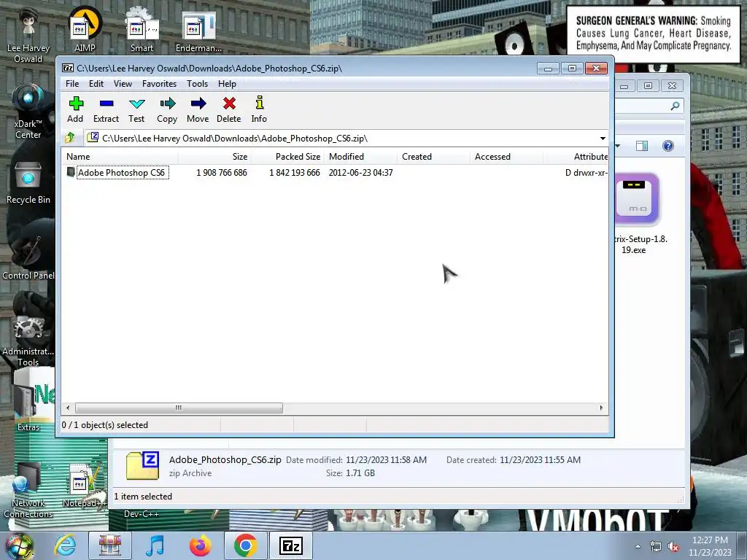
Task: Extract the archive with the Extract icon
Action: click(x=106, y=109)
